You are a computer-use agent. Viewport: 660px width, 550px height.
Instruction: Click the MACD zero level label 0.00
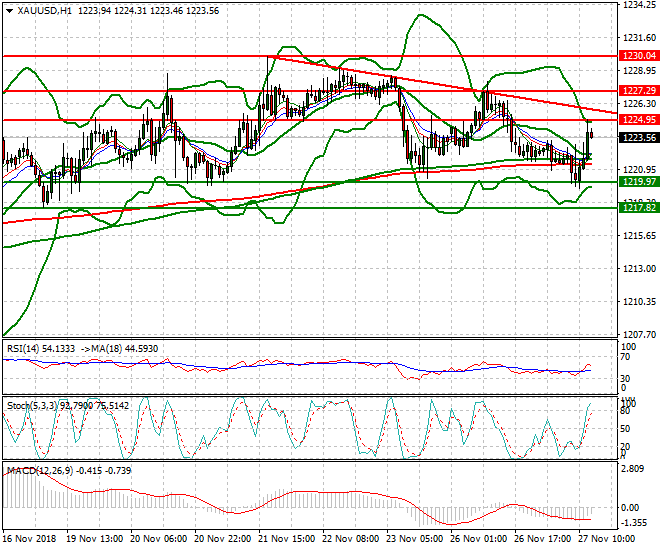630,508
